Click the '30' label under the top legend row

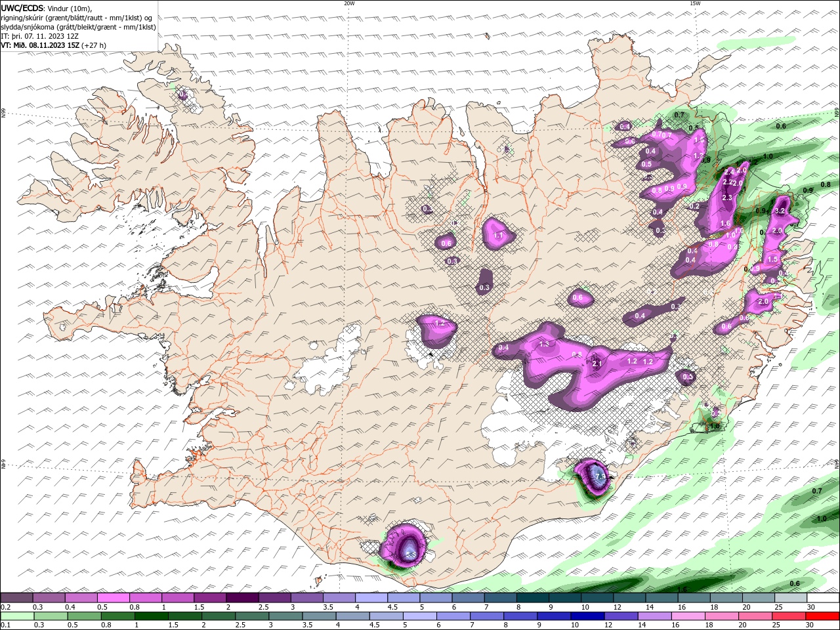[810, 607]
